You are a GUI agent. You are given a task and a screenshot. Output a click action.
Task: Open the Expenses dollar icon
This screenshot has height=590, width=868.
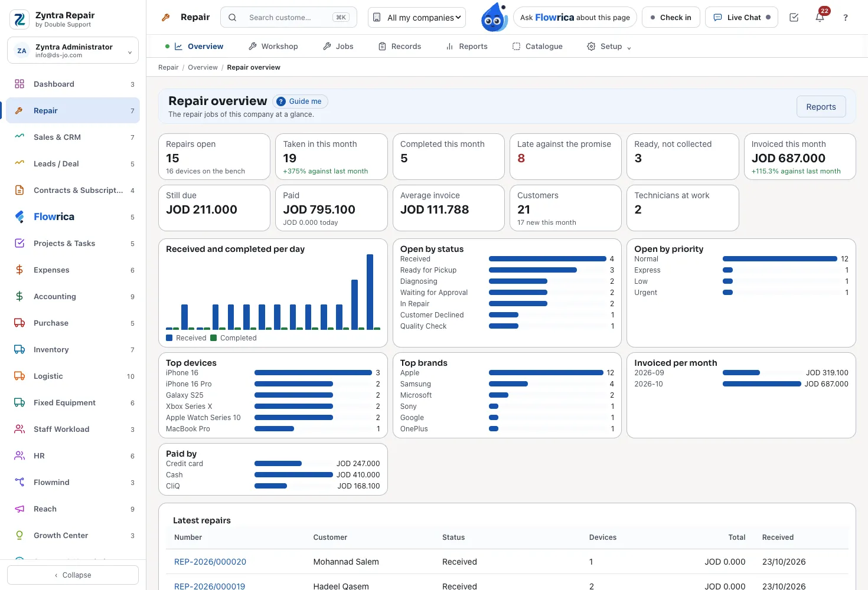click(x=19, y=270)
